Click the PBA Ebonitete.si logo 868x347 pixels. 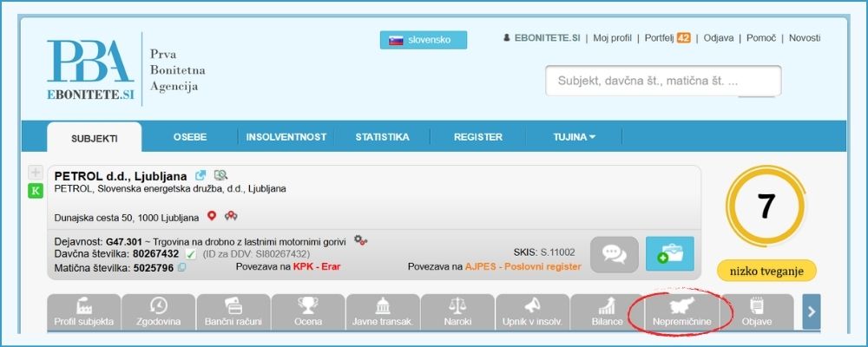[x=91, y=69]
